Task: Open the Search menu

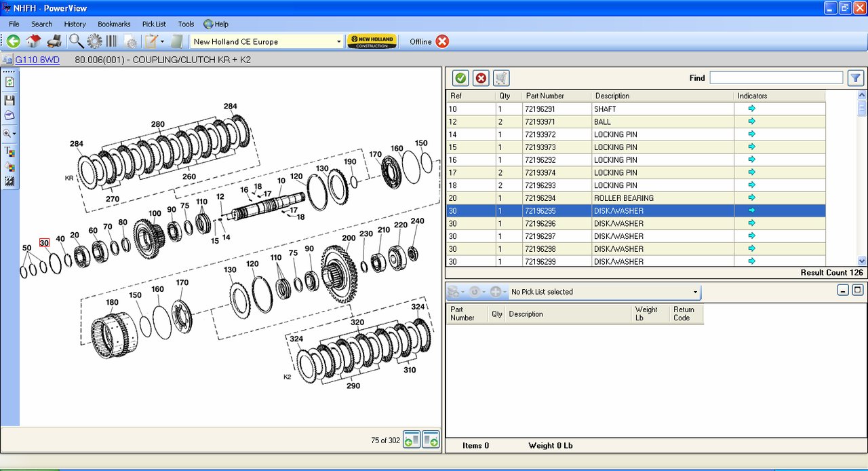Action: [41, 24]
